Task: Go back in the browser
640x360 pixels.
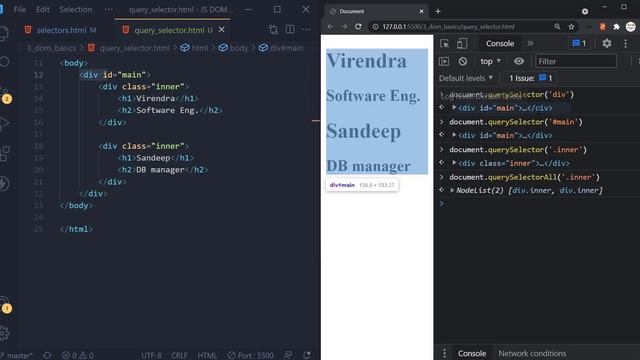Action: point(330,27)
